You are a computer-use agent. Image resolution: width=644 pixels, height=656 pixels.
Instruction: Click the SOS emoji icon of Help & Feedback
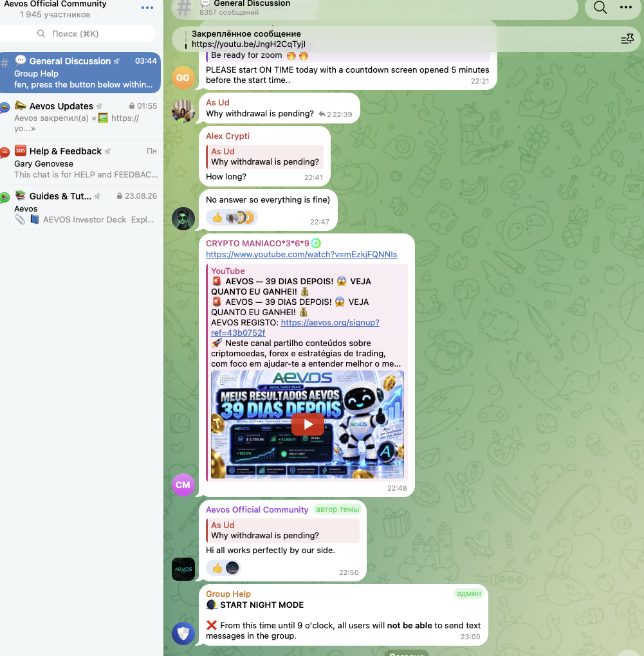[20, 150]
